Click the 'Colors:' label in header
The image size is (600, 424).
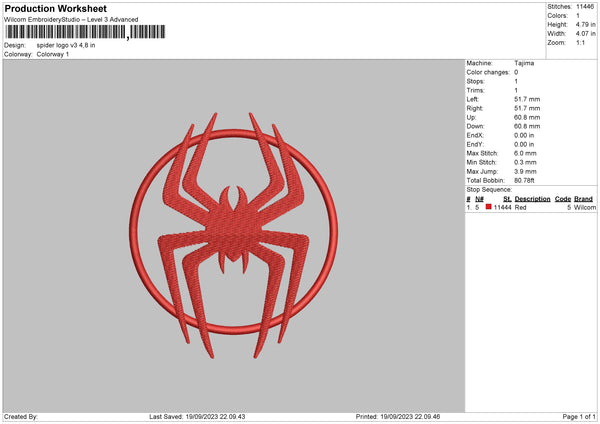pyautogui.click(x=557, y=16)
